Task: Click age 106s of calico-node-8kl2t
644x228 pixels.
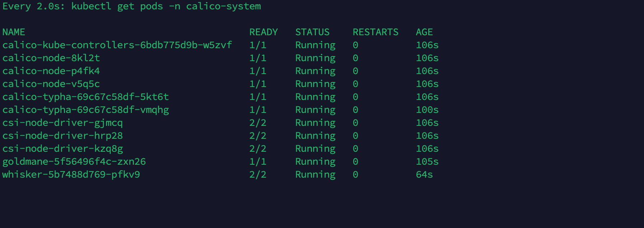Action: (x=427, y=58)
